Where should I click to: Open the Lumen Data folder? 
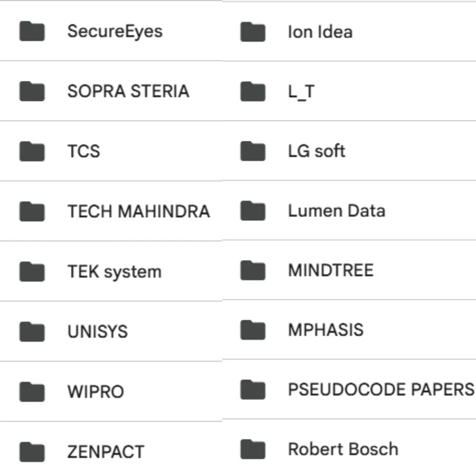[336, 211]
